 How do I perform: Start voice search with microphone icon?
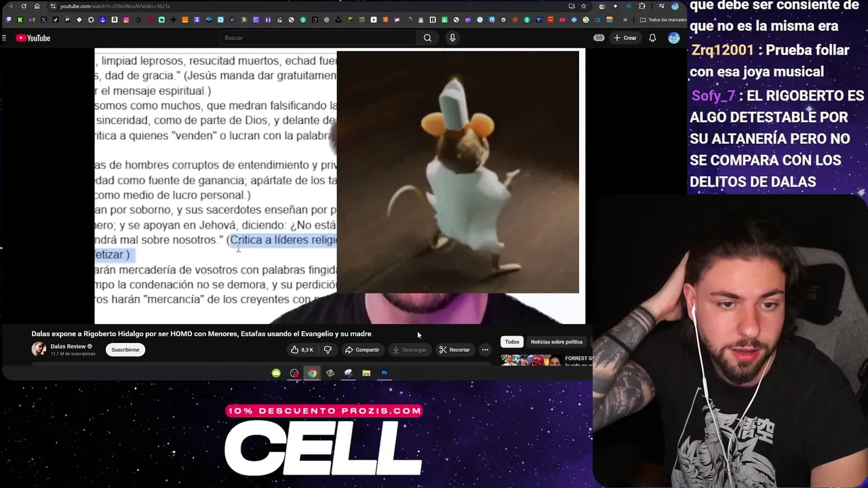coord(452,38)
